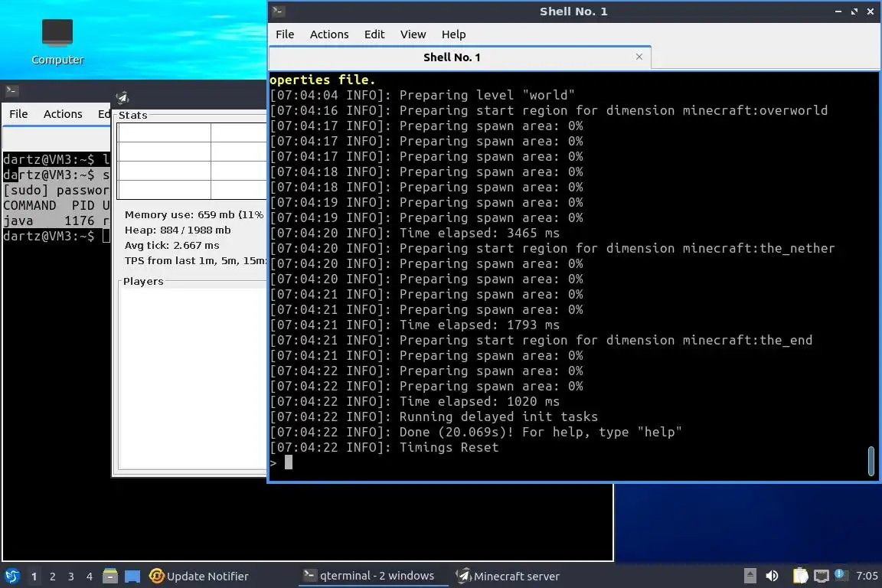
Task: Click the 'Preparing level "world"' log line
Action: point(423,95)
